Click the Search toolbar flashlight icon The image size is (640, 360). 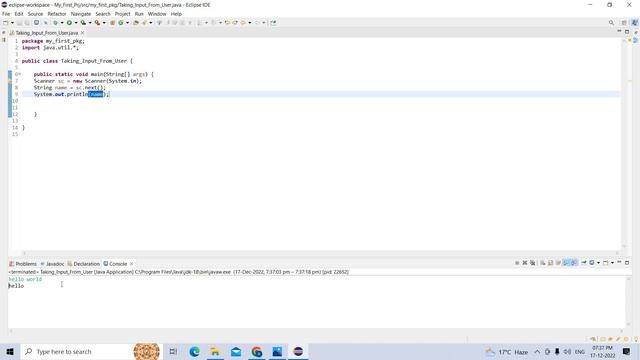[x=144, y=23]
